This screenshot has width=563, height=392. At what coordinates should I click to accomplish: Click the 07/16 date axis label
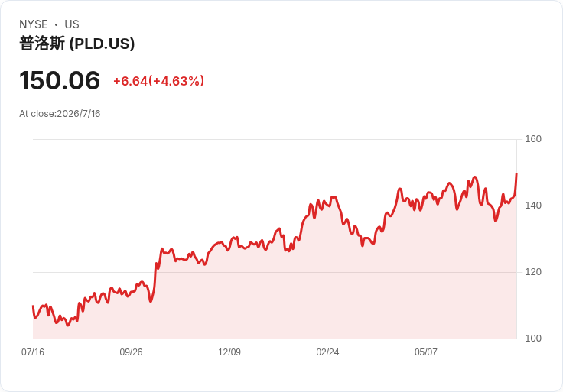pyautogui.click(x=33, y=352)
